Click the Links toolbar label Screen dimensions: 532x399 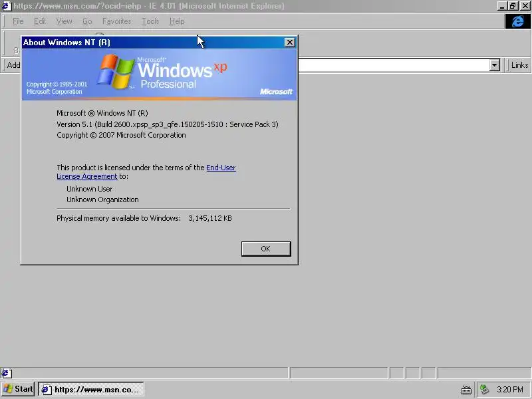pyautogui.click(x=519, y=65)
